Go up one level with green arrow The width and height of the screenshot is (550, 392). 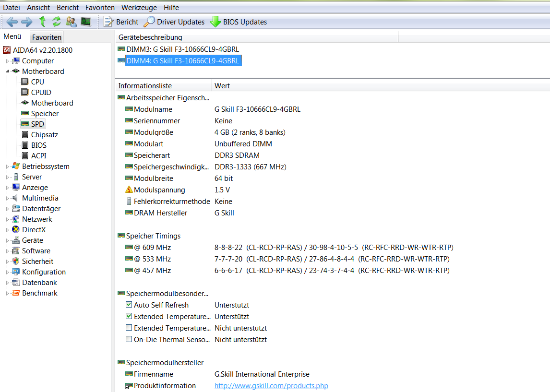pyautogui.click(x=42, y=22)
